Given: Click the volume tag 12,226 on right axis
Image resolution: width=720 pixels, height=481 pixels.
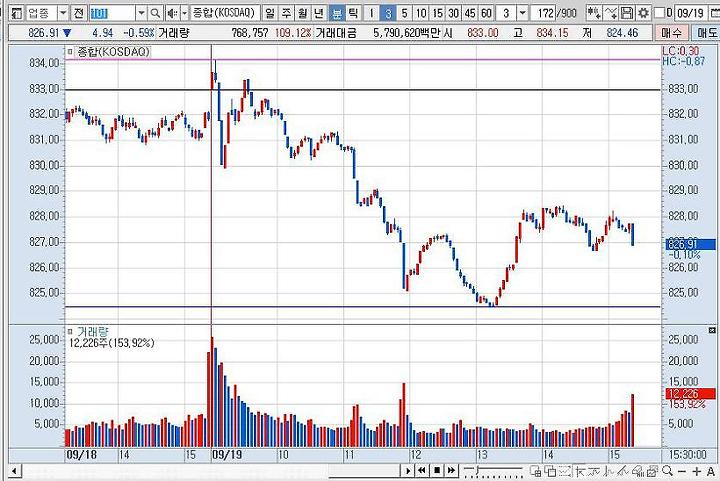Looking at the screenshot, I should click(690, 394).
